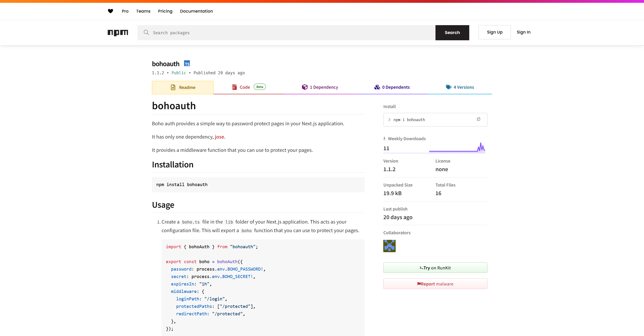The image size is (644, 336).
Task: Click the Report malware button
Action: [435, 284]
